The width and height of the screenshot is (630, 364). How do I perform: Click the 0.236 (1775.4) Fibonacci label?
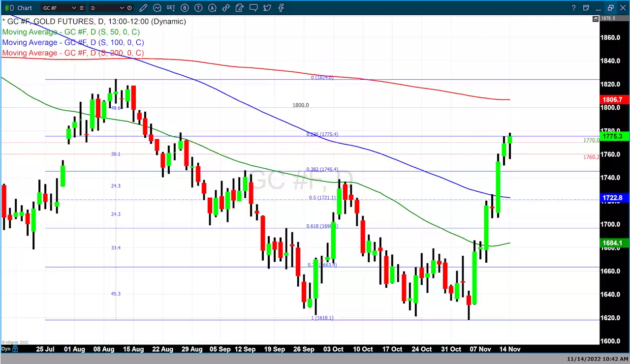[322, 134]
